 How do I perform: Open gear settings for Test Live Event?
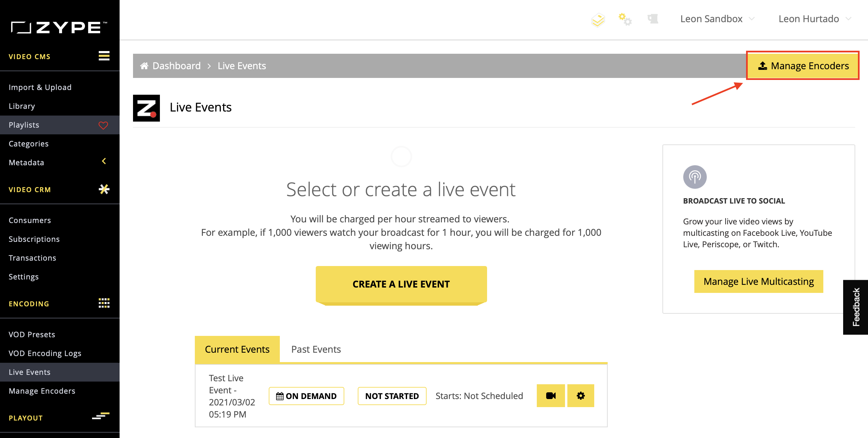click(x=580, y=396)
